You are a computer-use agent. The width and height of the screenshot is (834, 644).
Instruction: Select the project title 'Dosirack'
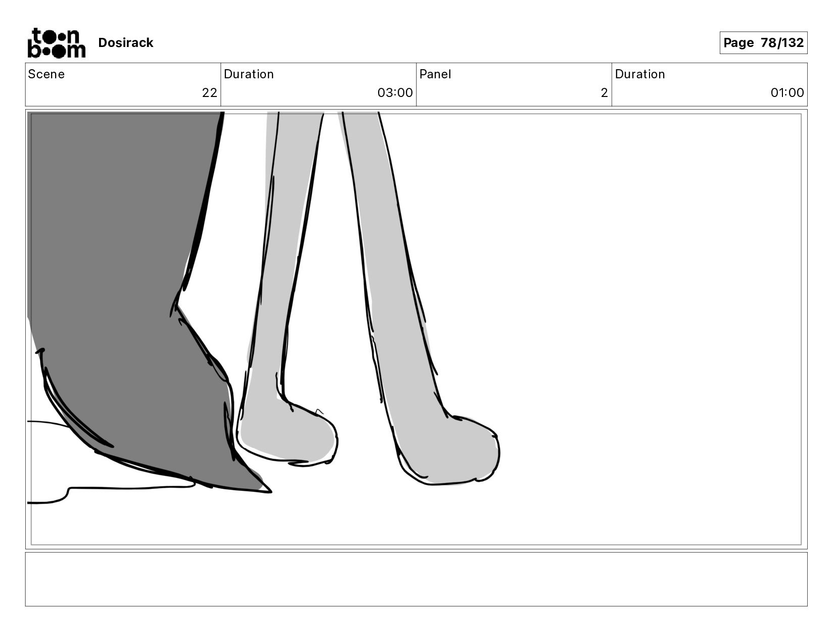pyautogui.click(x=125, y=43)
